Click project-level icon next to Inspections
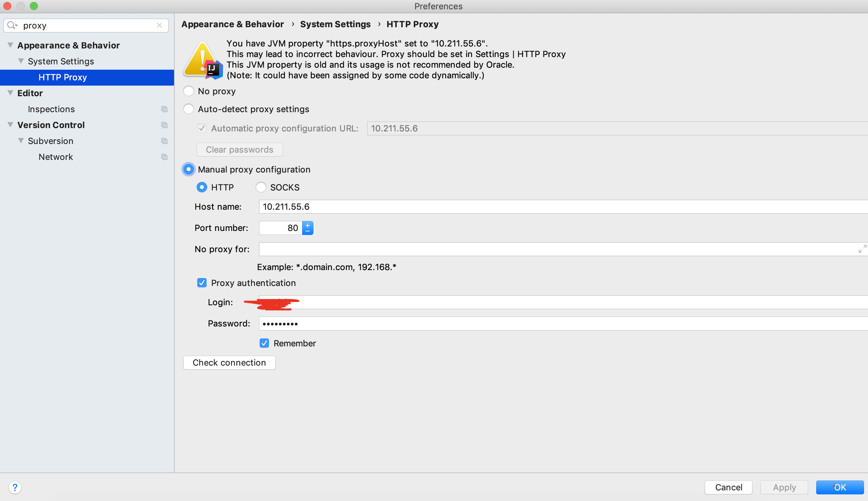Image resolution: width=868 pixels, height=501 pixels. point(164,109)
